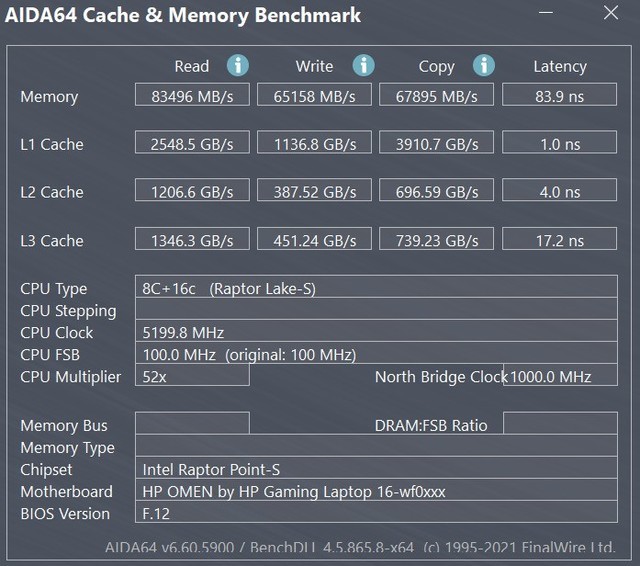Viewport: 640px width, 566px height.
Task: Click the Write info icon
Action: 363,66
